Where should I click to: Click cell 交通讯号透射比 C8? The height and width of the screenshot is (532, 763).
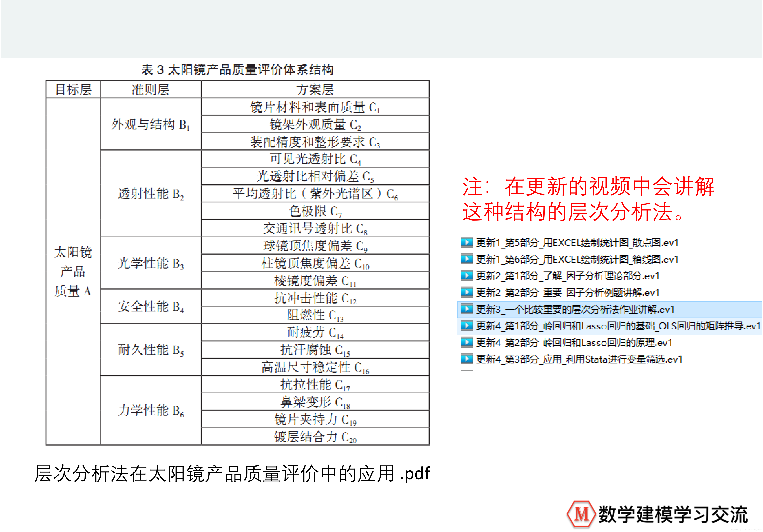[x=315, y=228]
